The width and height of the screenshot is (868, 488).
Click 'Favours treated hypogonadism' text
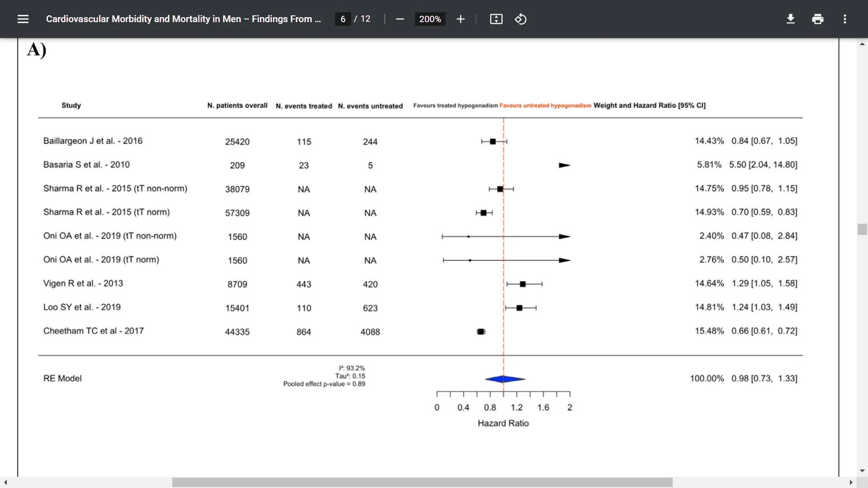pos(455,105)
